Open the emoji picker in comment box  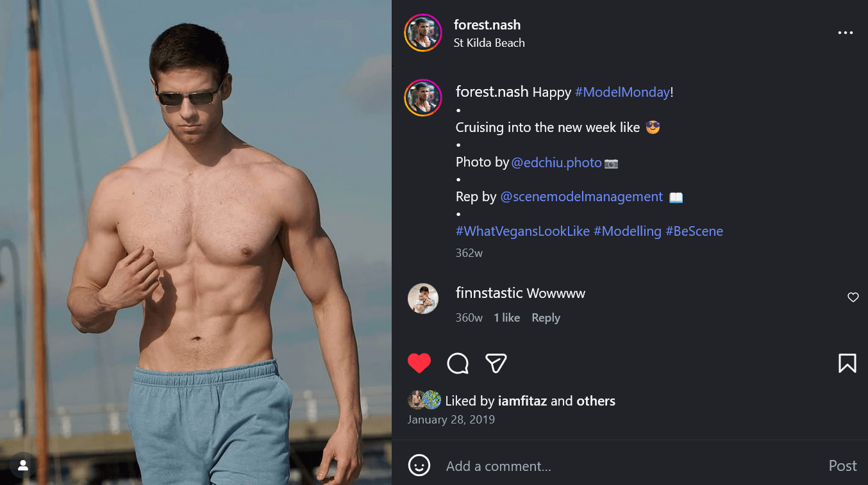coord(419,466)
